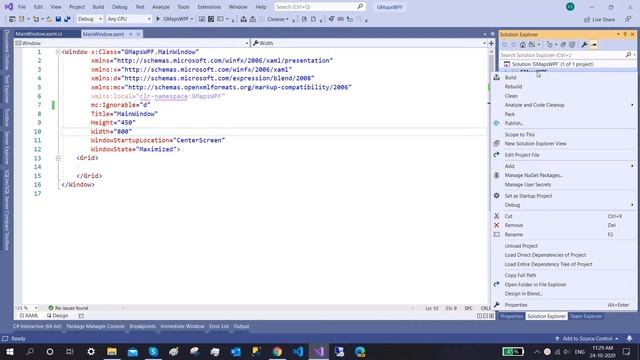The image size is (640, 360).
Task: Click the Show All Files icon in Solution Explorer
Action: coord(572,44)
